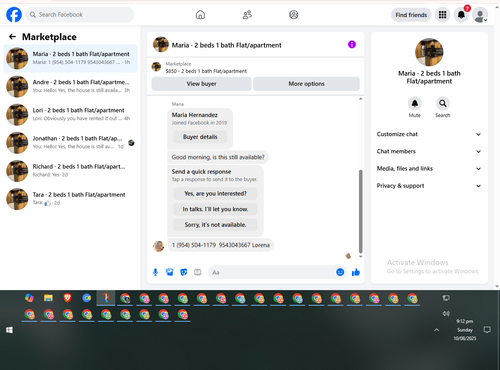
Task: Expand the Customize chat section
Action: coord(429,134)
